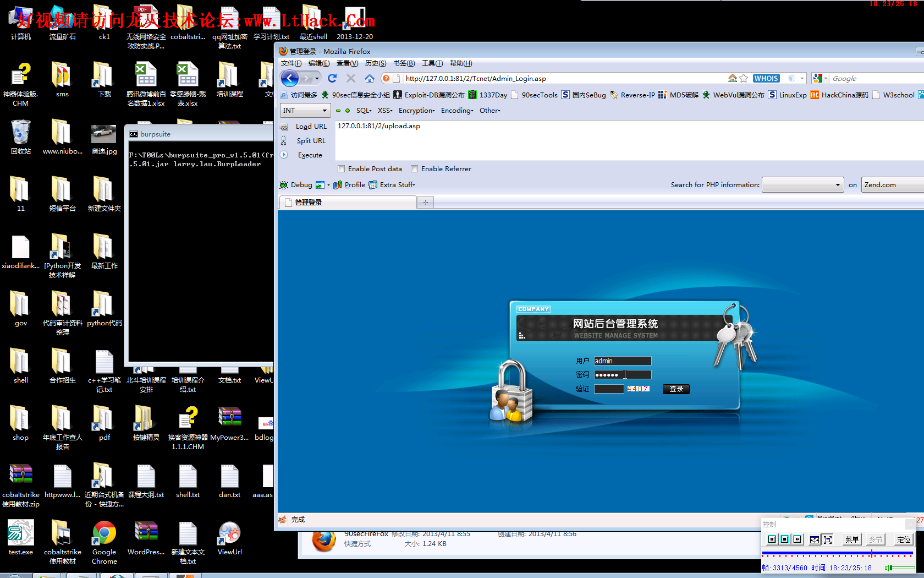Go to the Firefox home page icon
Viewport: 924px width, 578px height.
370,78
